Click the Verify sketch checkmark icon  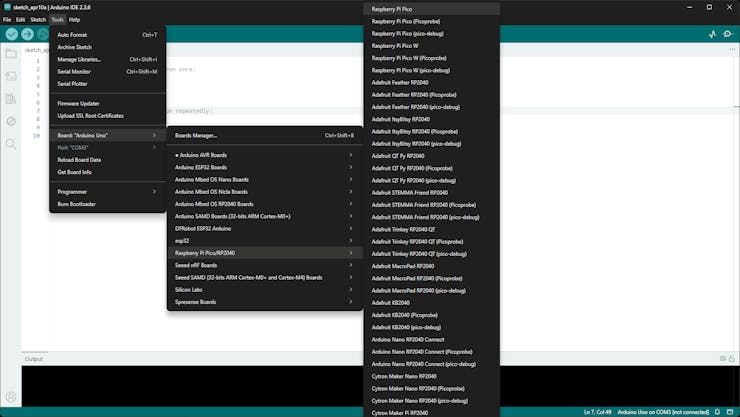(12, 34)
